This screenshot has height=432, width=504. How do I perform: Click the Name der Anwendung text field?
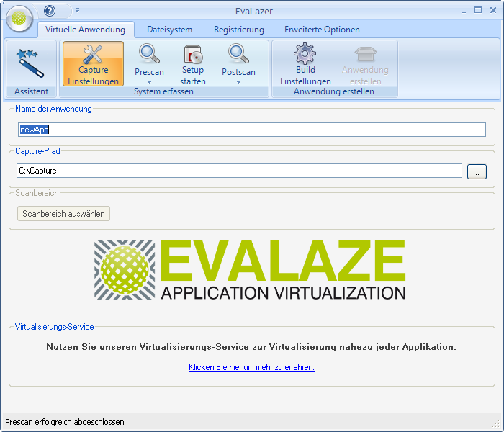pyautogui.click(x=252, y=130)
